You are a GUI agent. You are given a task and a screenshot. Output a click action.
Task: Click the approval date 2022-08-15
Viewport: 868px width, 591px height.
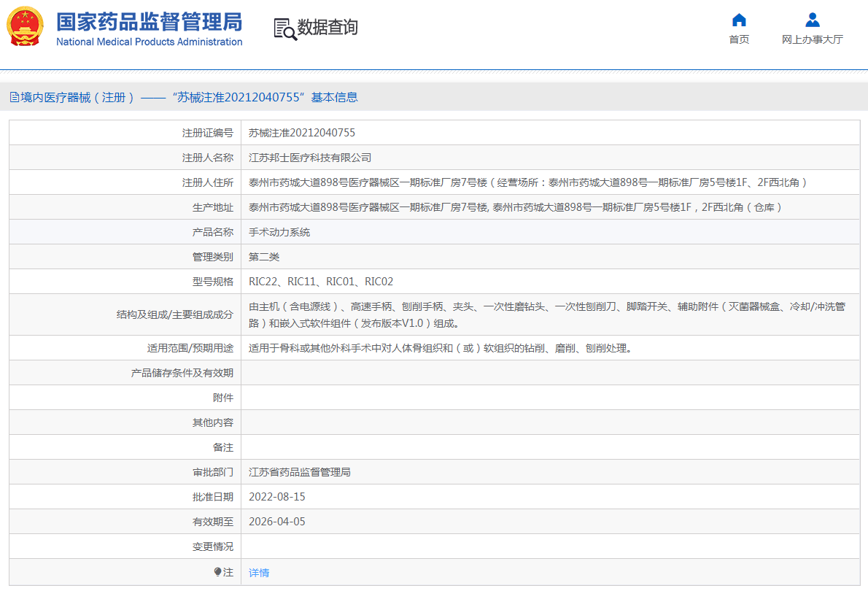click(277, 497)
